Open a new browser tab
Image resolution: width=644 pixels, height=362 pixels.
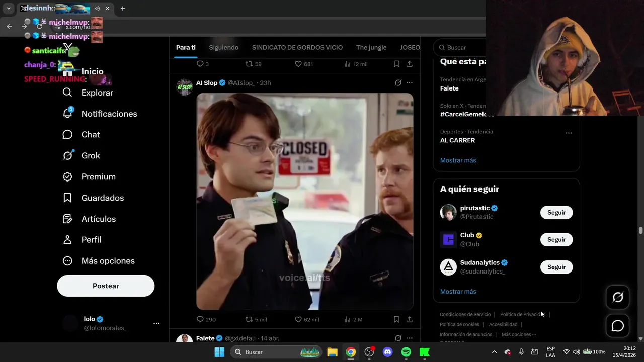coord(123,9)
